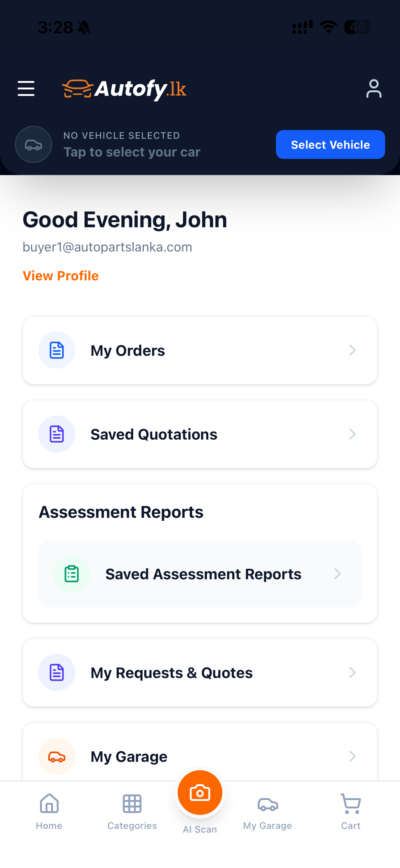The image size is (400, 868).
Task: Open the AI Scan camera button
Action: point(200,792)
